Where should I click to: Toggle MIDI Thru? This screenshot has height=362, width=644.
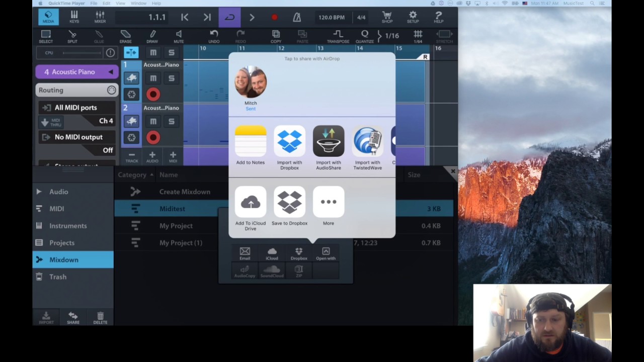click(x=51, y=122)
